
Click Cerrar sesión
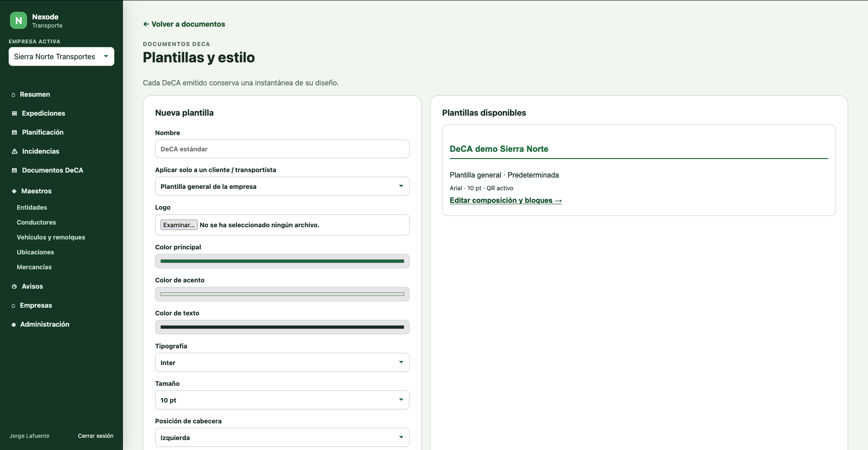(95, 436)
